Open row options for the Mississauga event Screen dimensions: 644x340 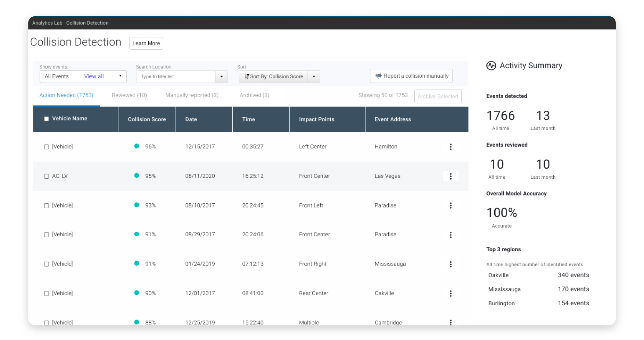pyautogui.click(x=451, y=264)
